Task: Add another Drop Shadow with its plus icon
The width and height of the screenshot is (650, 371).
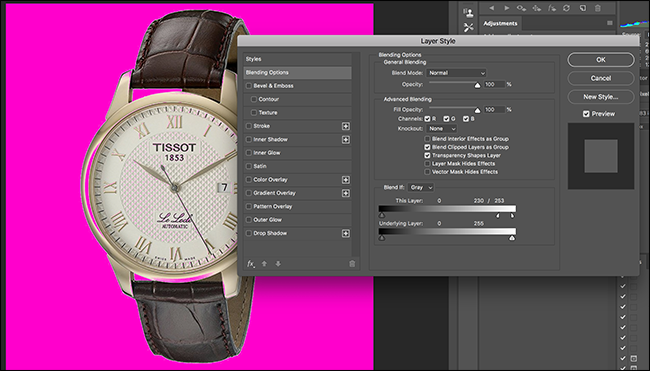Action: coord(346,233)
